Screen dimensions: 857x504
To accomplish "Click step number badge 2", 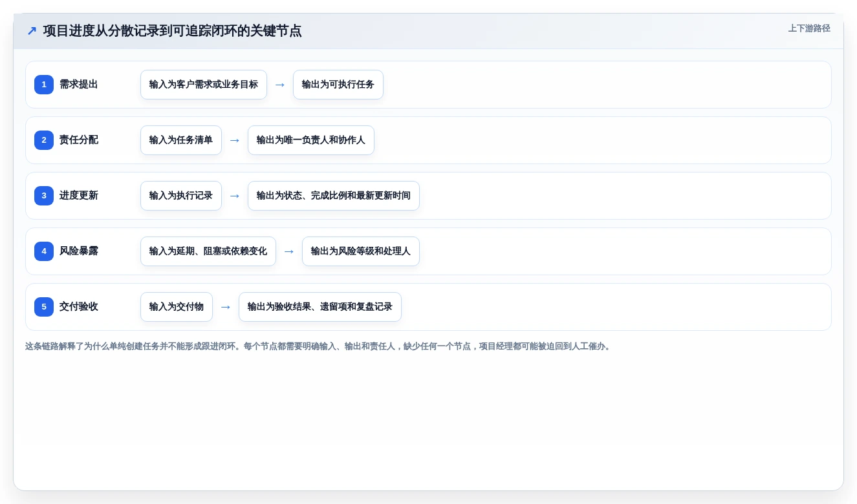I will click(44, 140).
